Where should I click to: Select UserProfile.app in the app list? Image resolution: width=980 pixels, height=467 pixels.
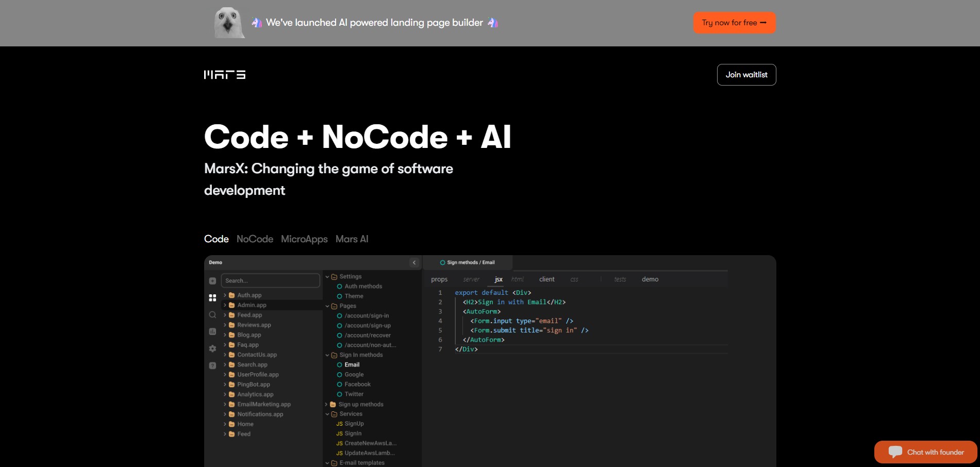pos(258,375)
